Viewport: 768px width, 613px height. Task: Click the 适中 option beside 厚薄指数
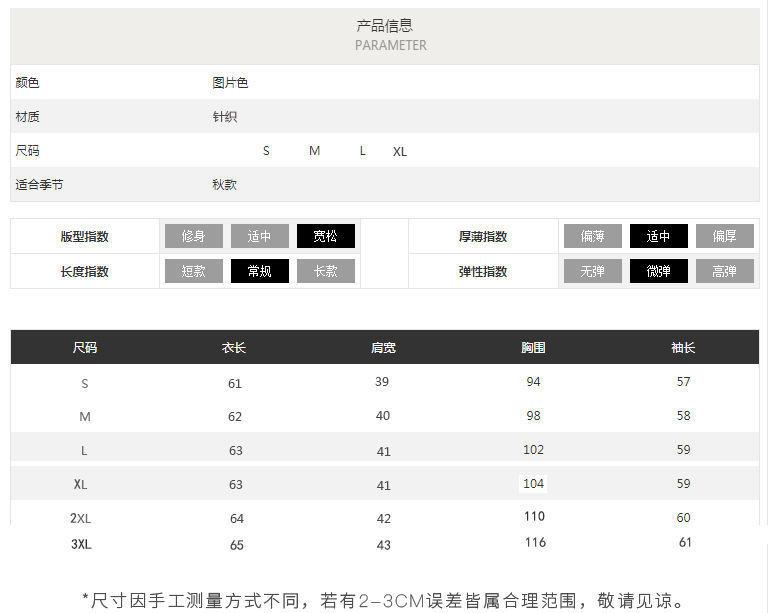point(658,237)
